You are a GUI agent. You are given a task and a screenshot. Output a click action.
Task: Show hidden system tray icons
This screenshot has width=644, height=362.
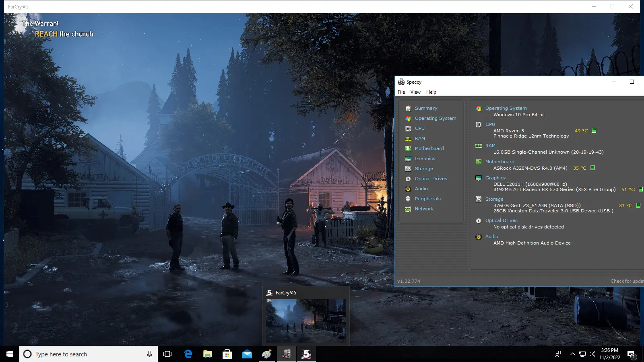[572, 354]
